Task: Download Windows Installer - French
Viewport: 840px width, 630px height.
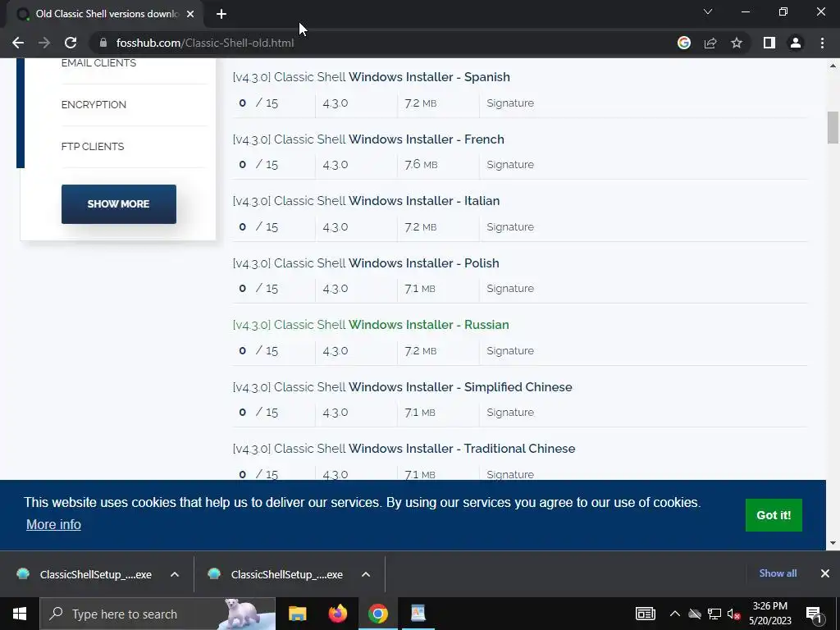Action: tap(368, 139)
